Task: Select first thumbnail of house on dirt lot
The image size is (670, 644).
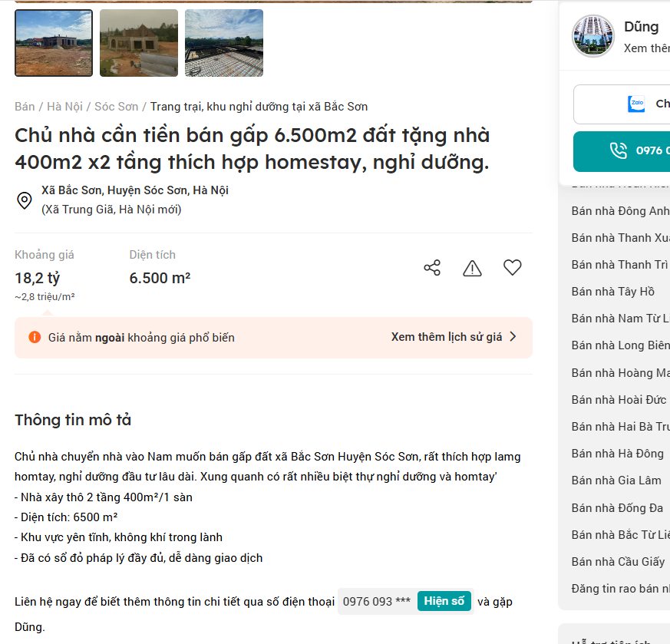Action: [54, 43]
